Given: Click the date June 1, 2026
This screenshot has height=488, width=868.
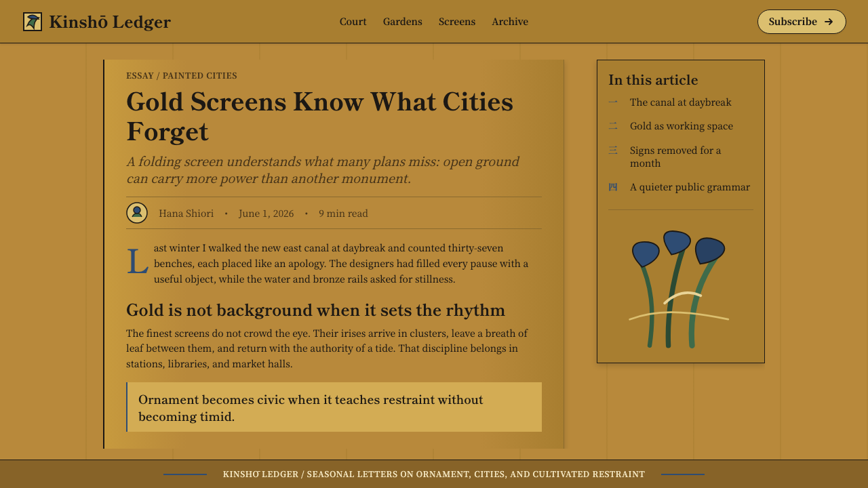Looking at the screenshot, I should pyautogui.click(x=267, y=213).
